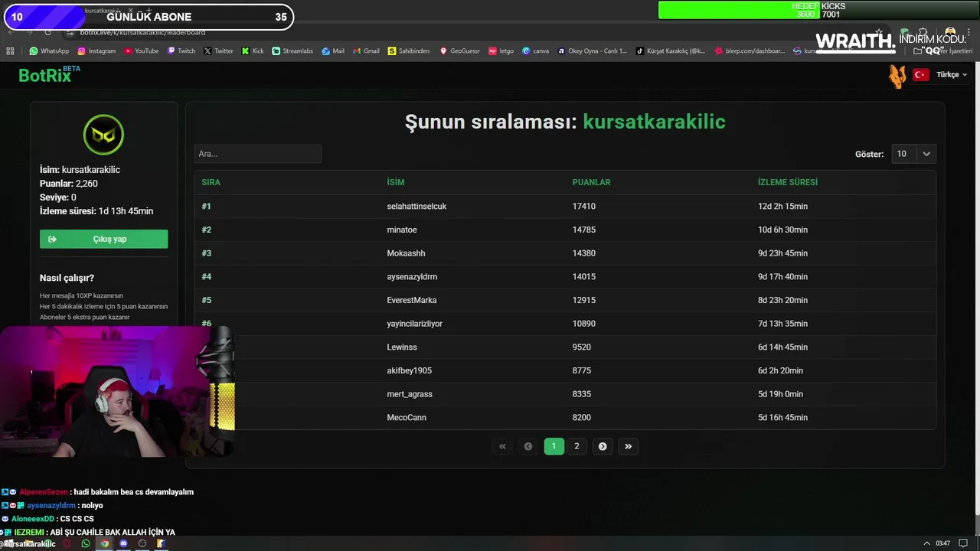Image resolution: width=980 pixels, height=551 pixels.
Task: Open the GeoGuessr bookmark
Action: pos(459,51)
